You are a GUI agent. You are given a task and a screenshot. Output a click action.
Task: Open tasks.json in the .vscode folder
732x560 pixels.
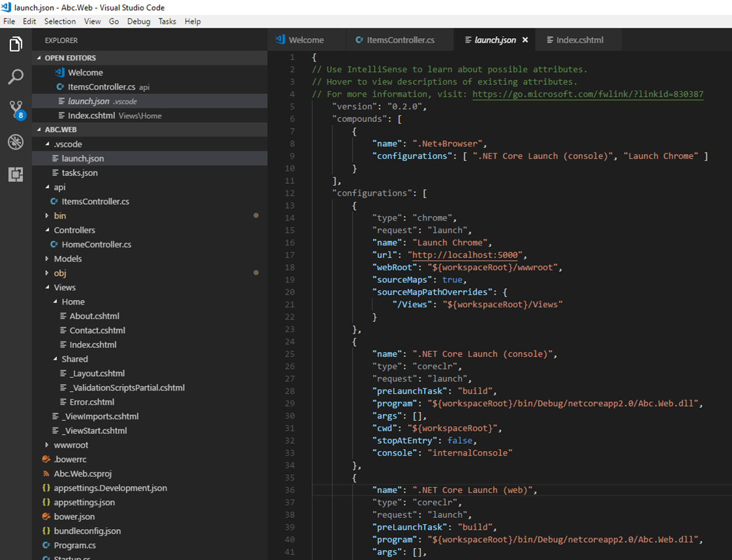[x=150, y=173]
